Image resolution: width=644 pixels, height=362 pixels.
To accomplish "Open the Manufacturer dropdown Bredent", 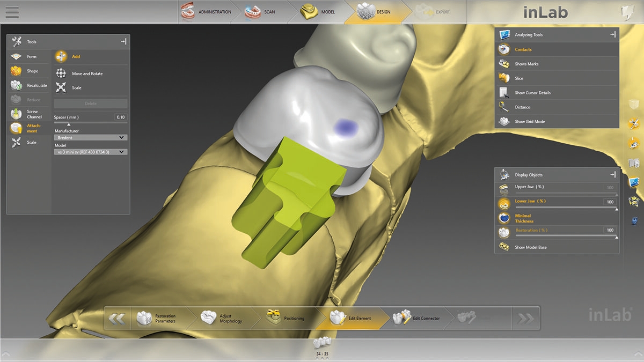I will 91,138.
